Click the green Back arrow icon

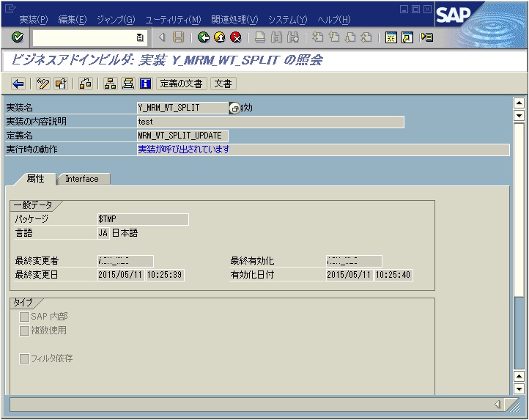204,37
